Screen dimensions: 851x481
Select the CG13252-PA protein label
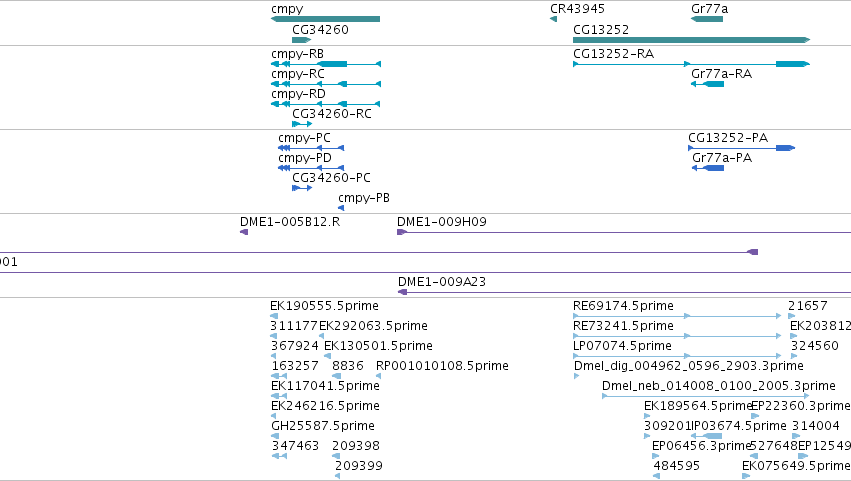click(728, 138)
